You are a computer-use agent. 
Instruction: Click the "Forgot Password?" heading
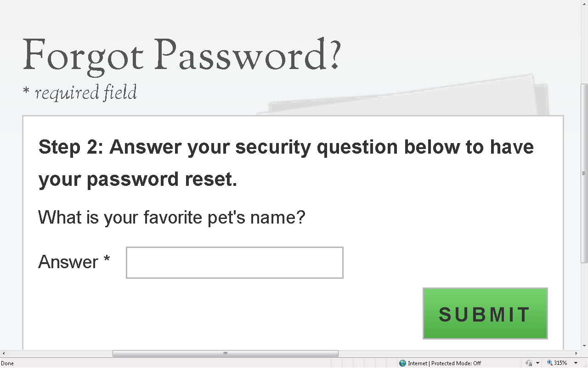(x=182, y=56)
